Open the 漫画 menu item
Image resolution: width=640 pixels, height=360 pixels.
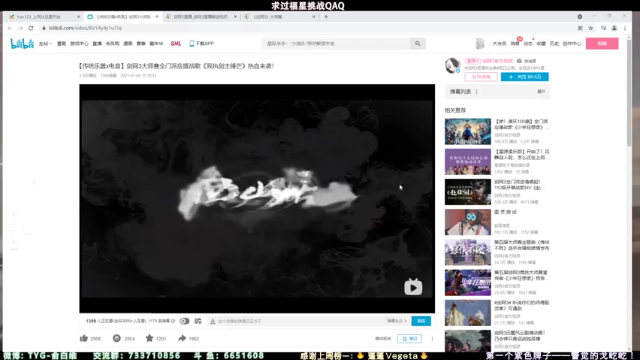[128, 44]
